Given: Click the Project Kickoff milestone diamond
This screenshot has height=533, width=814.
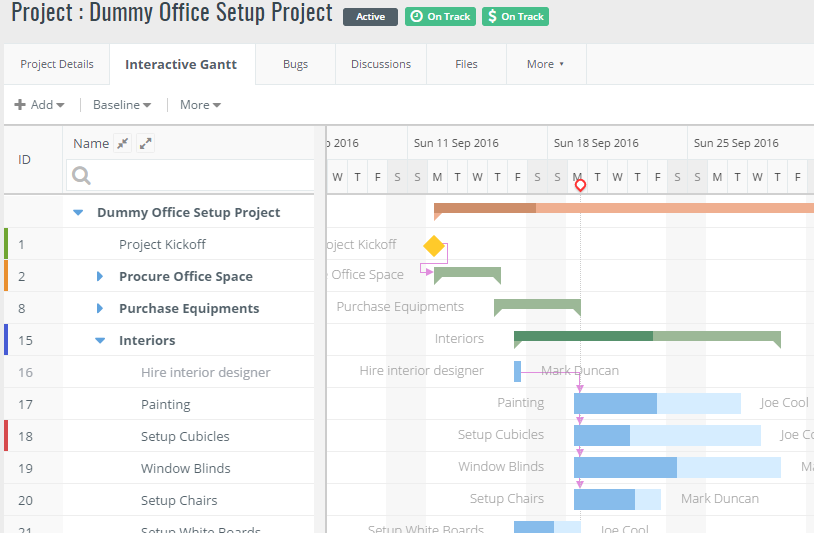Looking at the screenshot, I should coord(434,246).
